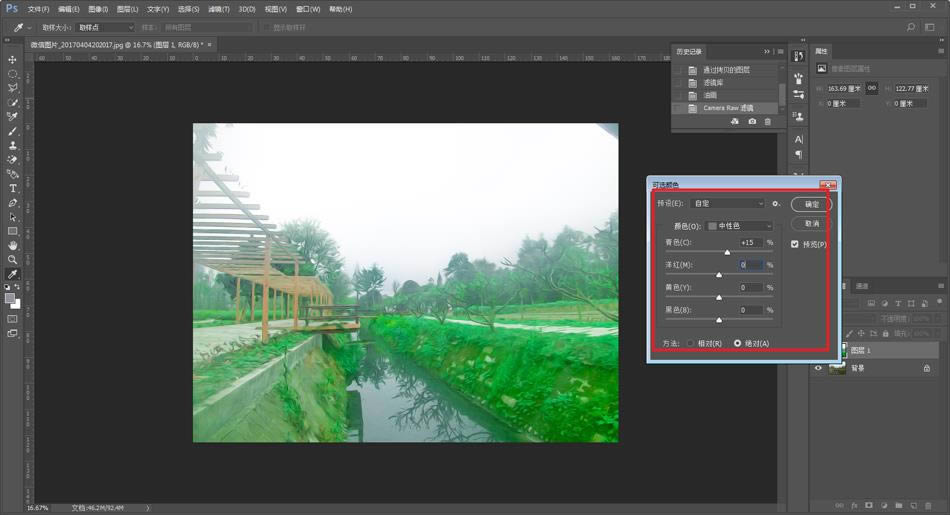Uncheck the 预览 preview checkbox
The height and width of the screenshot is (515, 950).
[x=795, y=244]
